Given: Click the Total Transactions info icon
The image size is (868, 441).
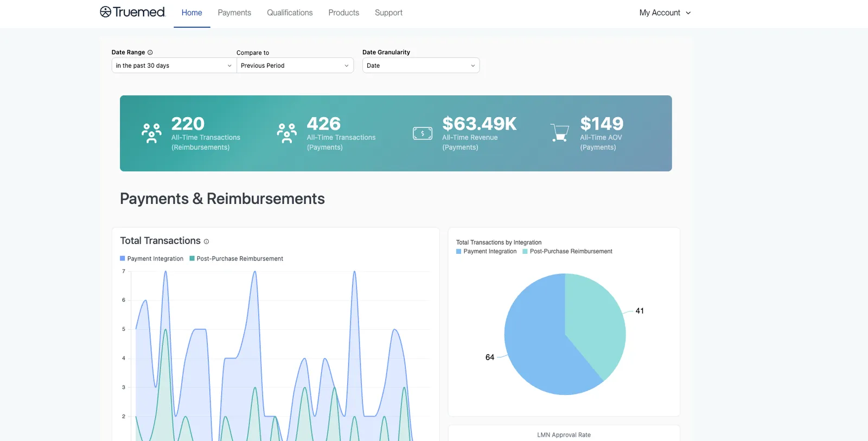Looking at the screenshot, I should coord(206,241).
